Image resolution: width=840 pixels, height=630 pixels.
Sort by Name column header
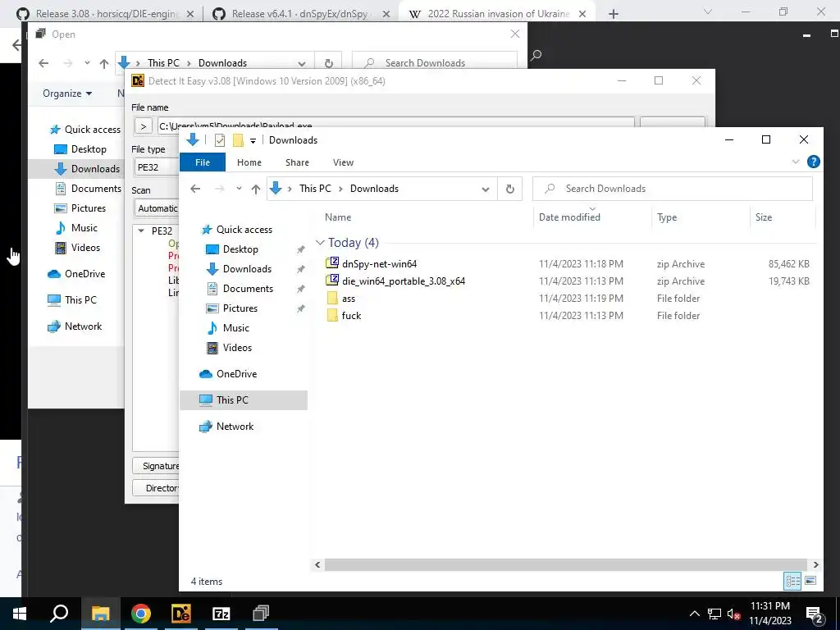[338, 217]
